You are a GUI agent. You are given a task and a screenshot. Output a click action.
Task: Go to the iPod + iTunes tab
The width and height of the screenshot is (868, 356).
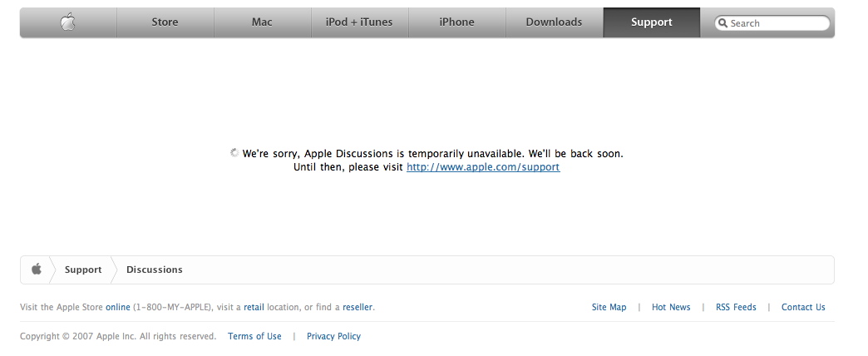pyautogui.click(x=359, y=22)
